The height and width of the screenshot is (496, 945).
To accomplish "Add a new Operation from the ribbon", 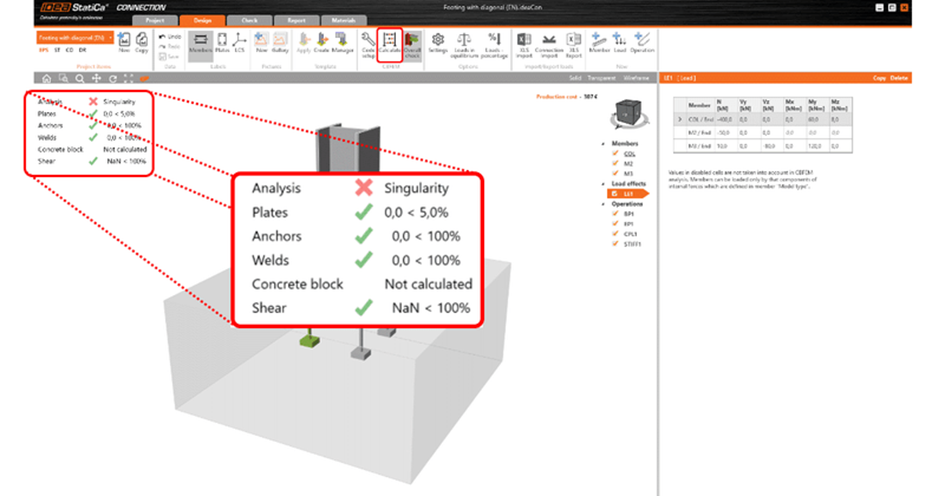I will (642, 43).
